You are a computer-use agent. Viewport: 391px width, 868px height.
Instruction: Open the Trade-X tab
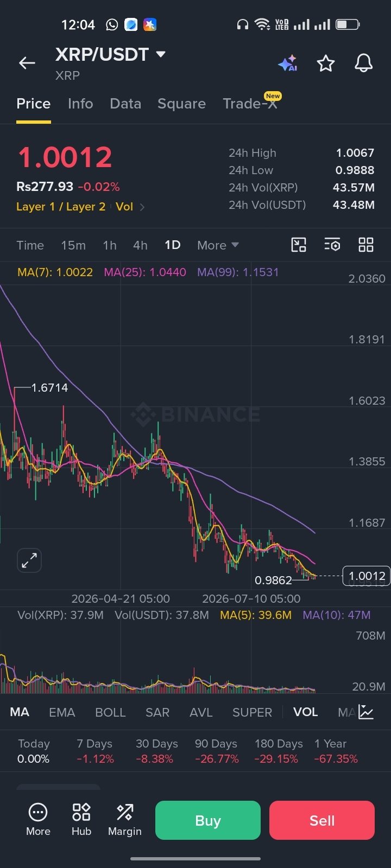[250, 103]
